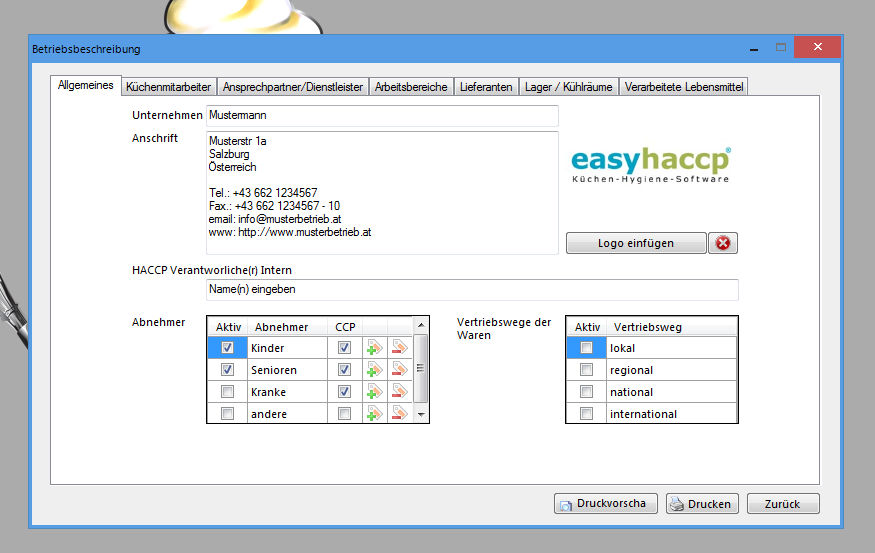Activate the lokal Vertriebsweg checkbox
Image resolution: width=875 pixels, height=553 pixels.
click(586, 348)
